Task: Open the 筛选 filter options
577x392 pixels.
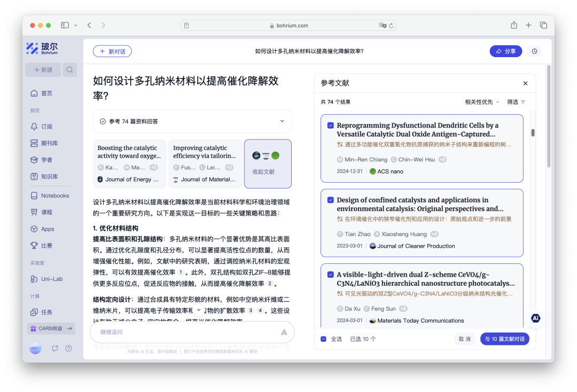Action: click(x=516, y=102)
